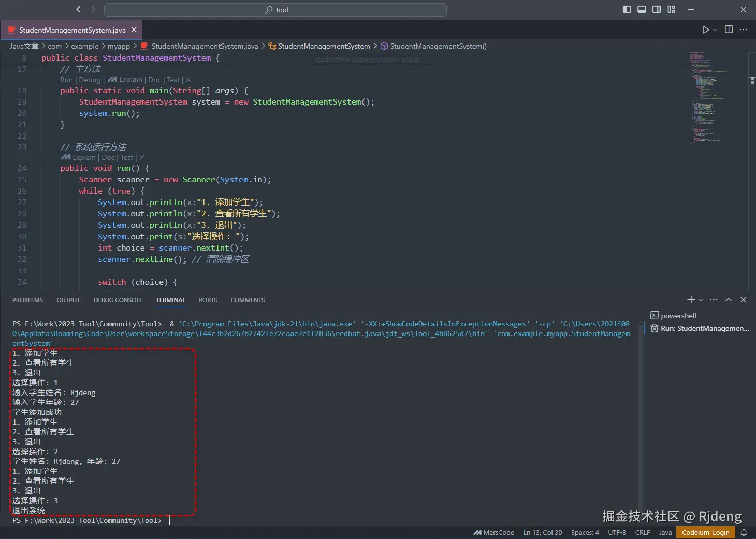The width and height of the screenshot is (756, 539).
Task: Go back with the navigation arrow
Action: (79, 9)
